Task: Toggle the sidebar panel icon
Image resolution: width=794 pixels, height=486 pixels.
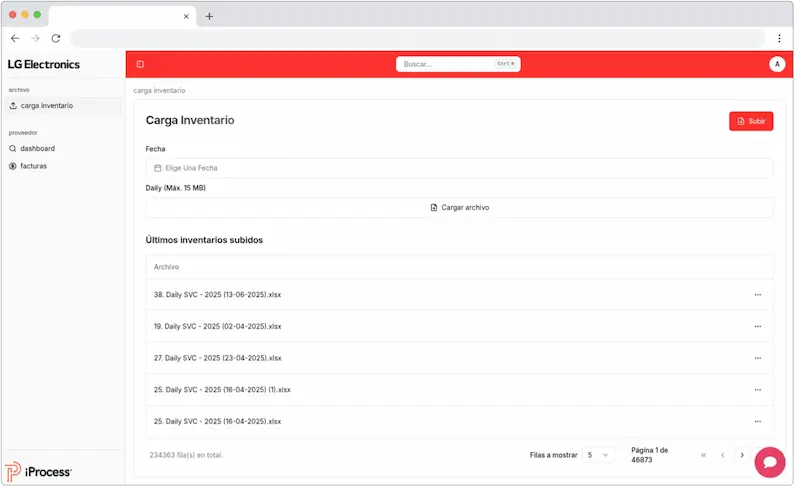Action: tap(140, 64)
